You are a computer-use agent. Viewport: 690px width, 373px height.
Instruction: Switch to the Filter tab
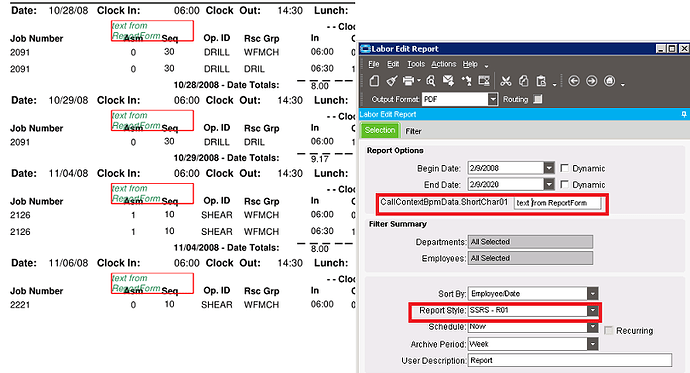click(x=413, y=131)
